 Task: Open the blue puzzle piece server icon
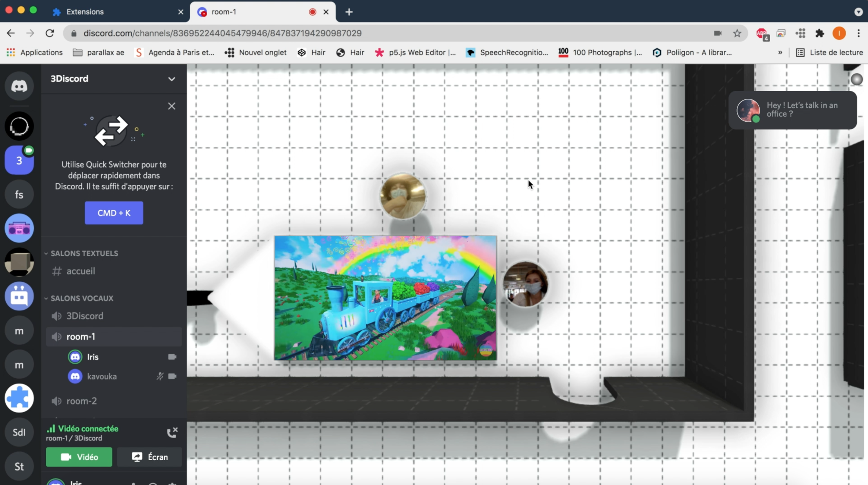pyautogui.click(x=19, y=398)
